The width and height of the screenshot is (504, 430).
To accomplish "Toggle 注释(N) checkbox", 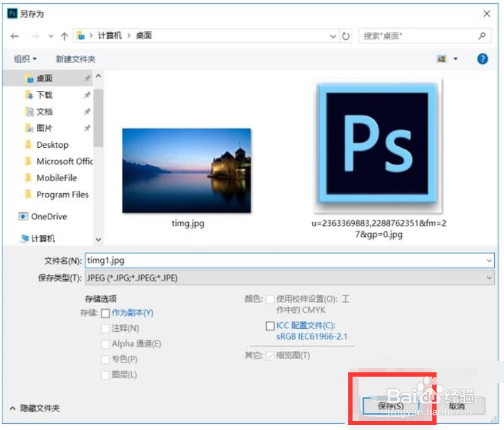I will pos(105,328).
